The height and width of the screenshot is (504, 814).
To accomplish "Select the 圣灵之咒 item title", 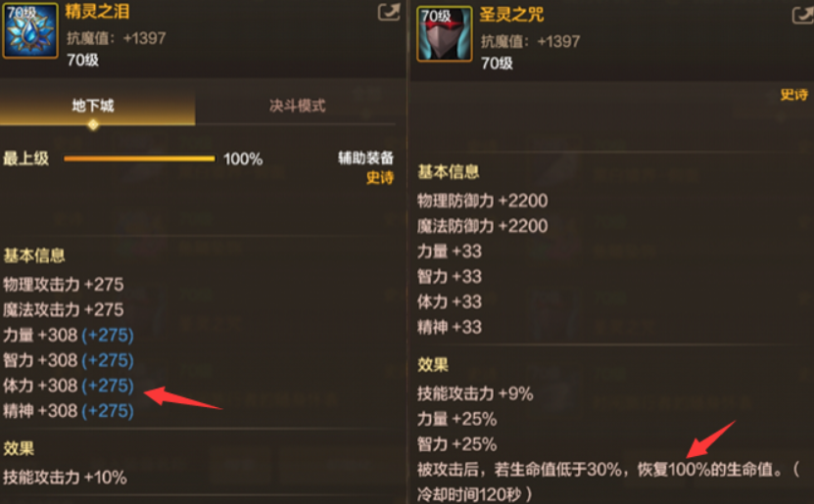I will point(511,15).
